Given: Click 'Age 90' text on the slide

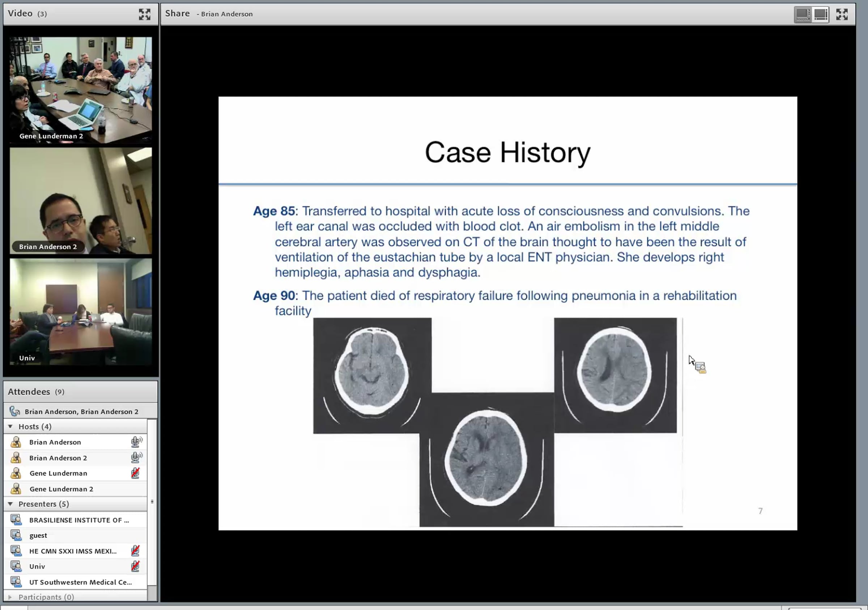Looking at the screenshot, I should click(274, 295).
